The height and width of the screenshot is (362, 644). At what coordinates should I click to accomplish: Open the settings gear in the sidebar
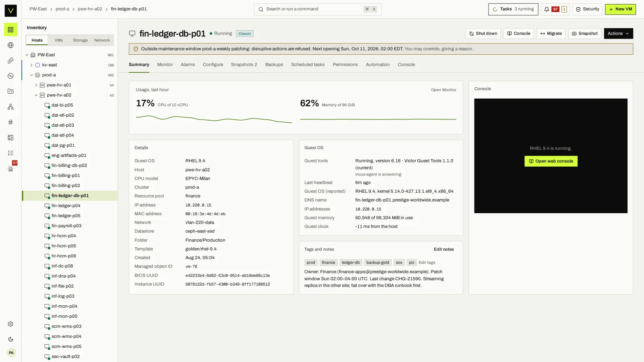(x=10, y=324)
